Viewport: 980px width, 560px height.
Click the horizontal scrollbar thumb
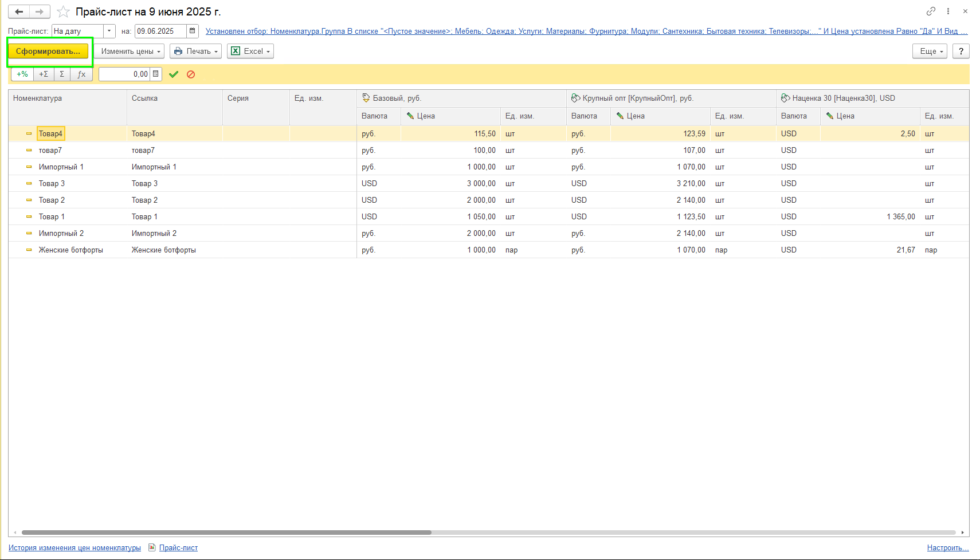coord(226,533)
